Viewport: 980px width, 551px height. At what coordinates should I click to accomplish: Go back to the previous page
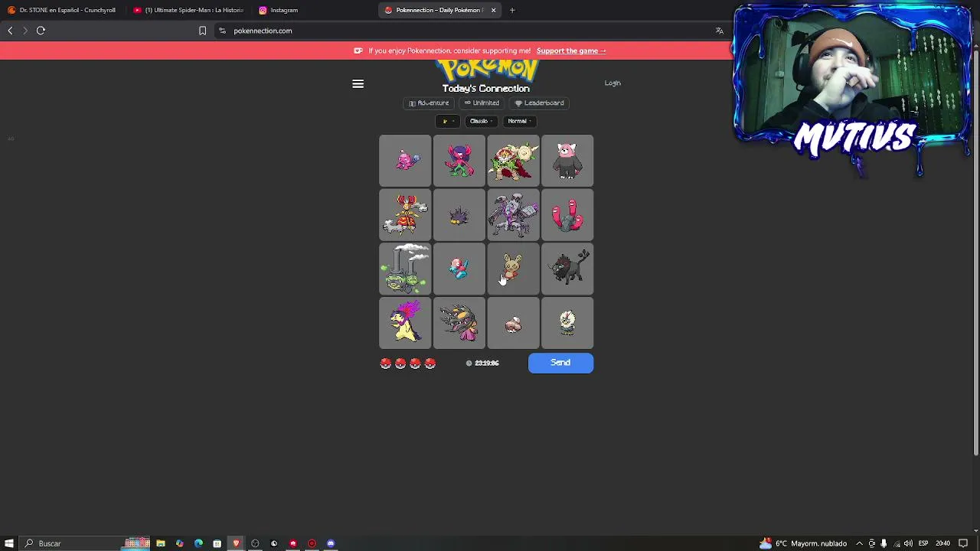click(10, 31)
